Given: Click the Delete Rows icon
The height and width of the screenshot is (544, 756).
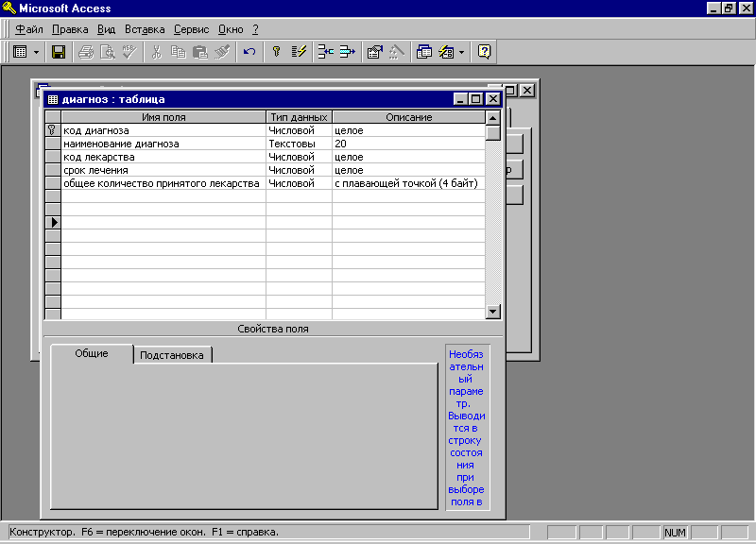Looking at the screenshot, I should pos(347,52).
